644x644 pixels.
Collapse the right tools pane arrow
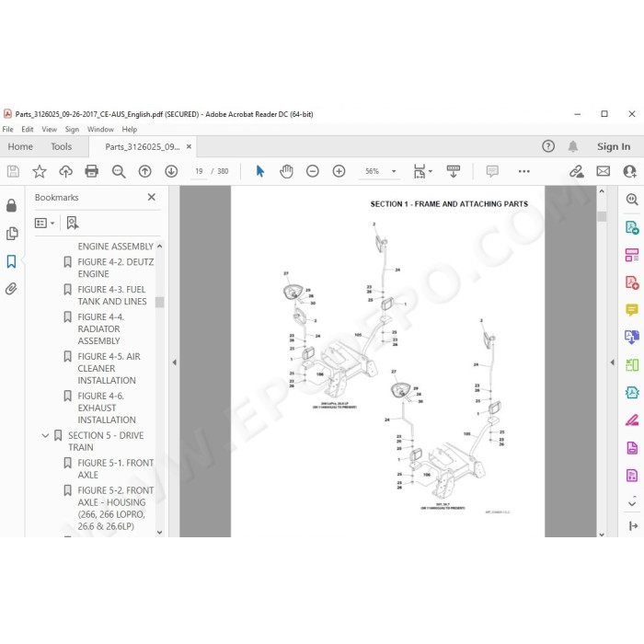tap(613, 362)
